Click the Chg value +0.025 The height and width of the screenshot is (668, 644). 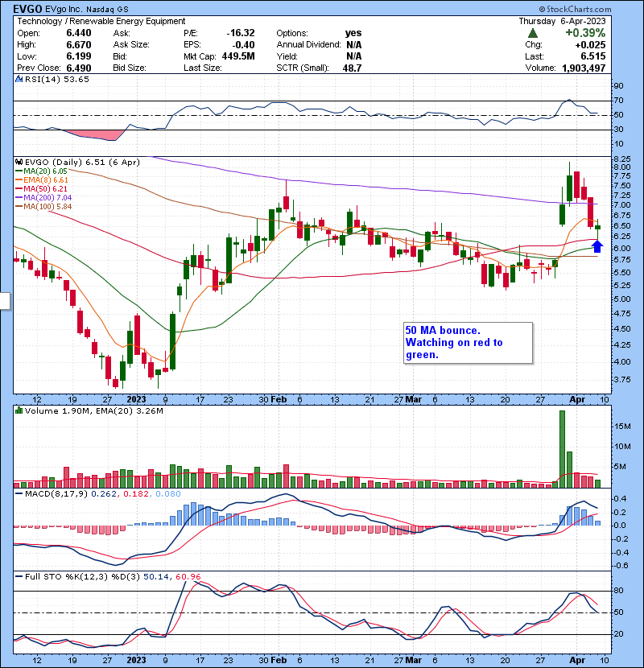click(x=590, y=45)
